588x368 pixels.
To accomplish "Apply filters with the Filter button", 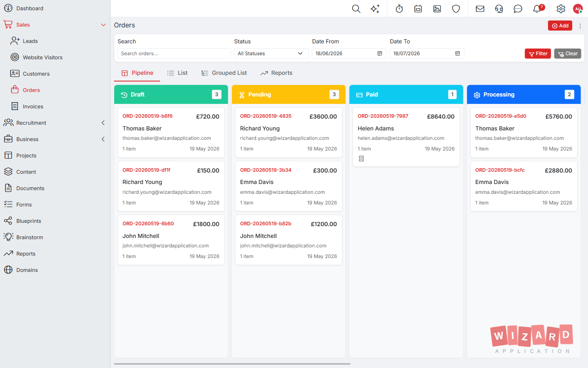I will point(538,54).
